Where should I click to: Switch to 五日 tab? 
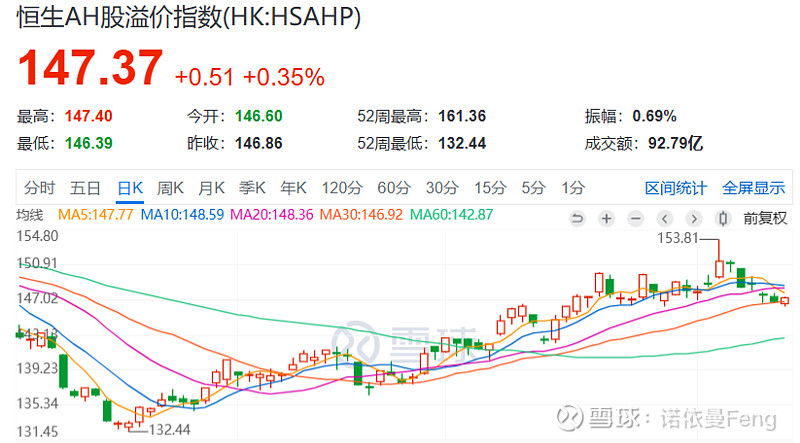click(85, 188)
